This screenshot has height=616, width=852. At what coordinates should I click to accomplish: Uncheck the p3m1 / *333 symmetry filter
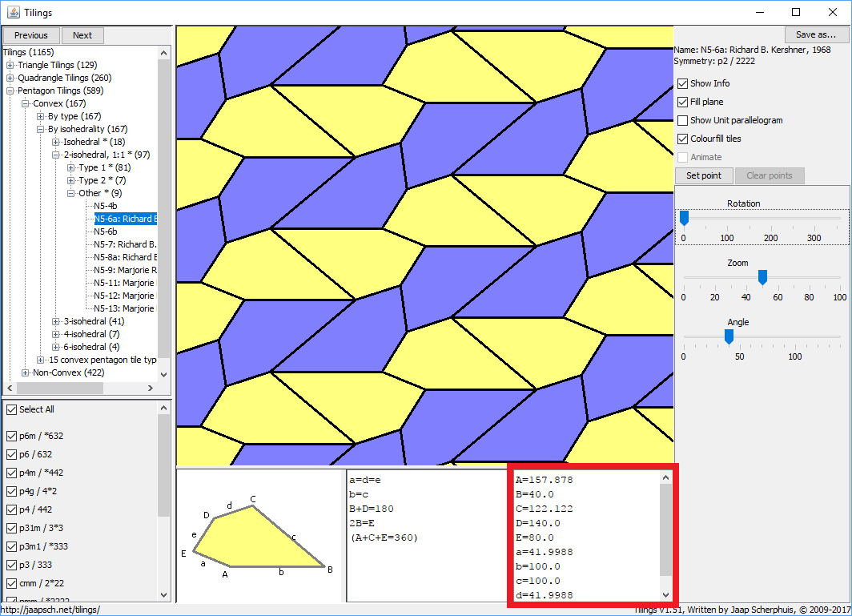(x=11, y=547)
